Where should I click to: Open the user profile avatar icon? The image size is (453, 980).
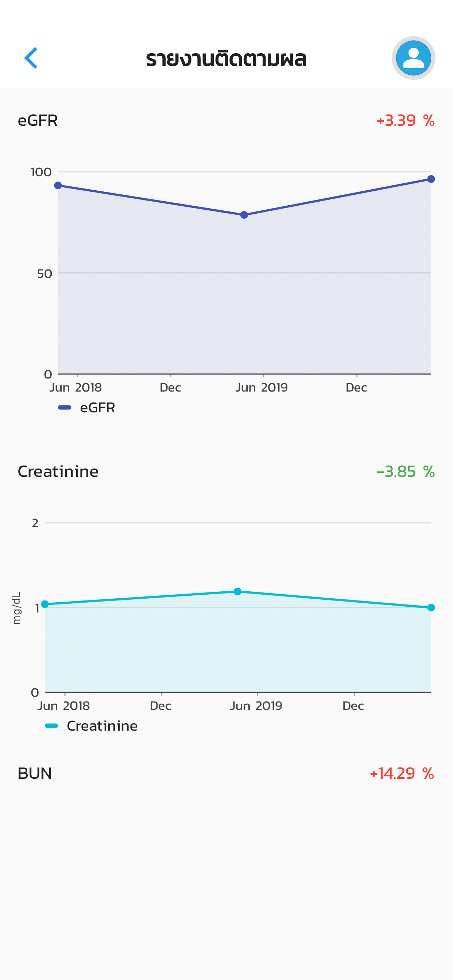[413, 58]
